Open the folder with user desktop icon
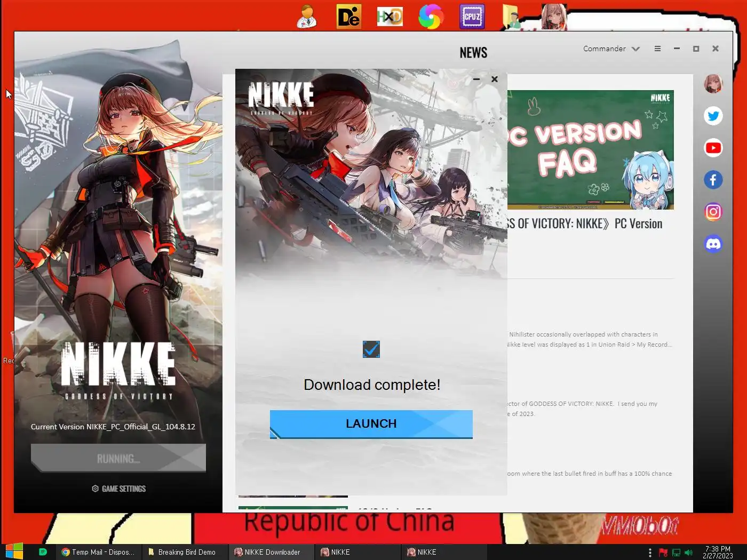 tap(512, 17)
